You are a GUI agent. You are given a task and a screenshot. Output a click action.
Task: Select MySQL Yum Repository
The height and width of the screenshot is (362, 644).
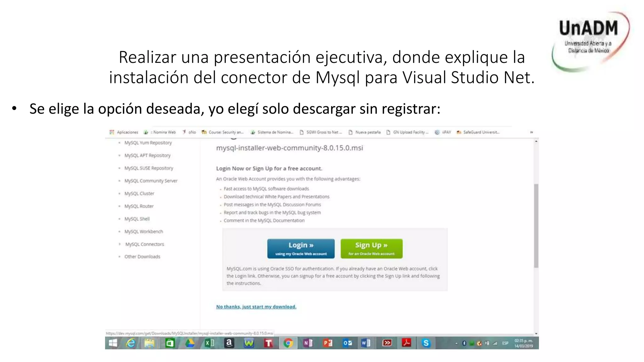click(148, 143)
